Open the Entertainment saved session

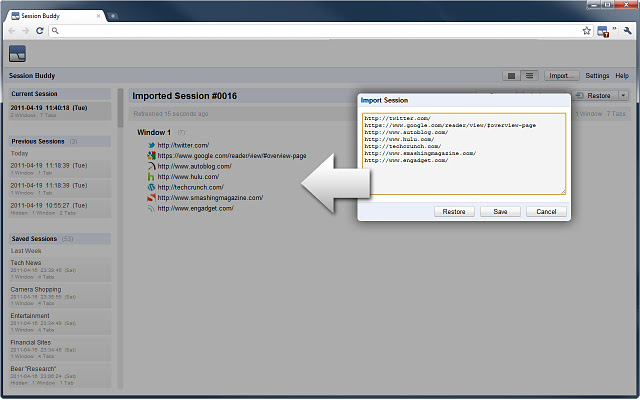60,322
